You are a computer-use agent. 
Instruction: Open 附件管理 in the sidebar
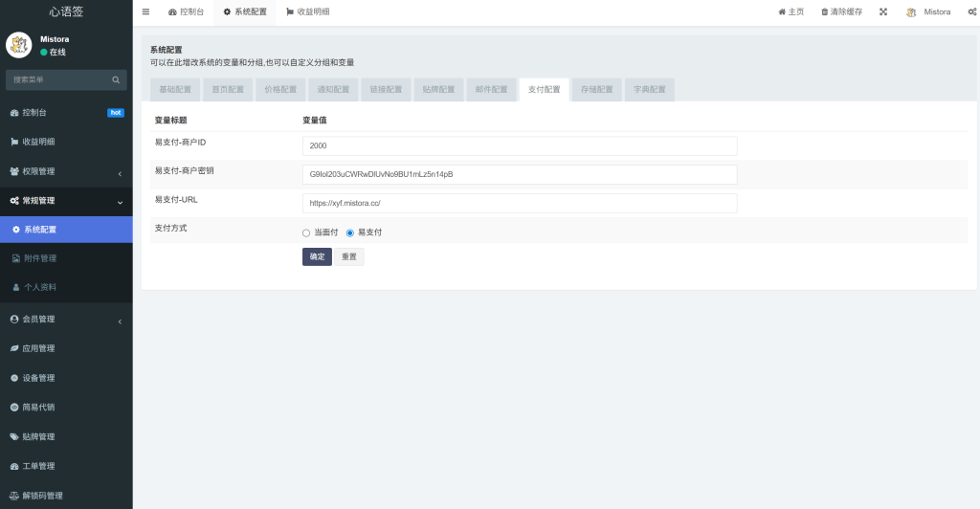tap(66, 258)
